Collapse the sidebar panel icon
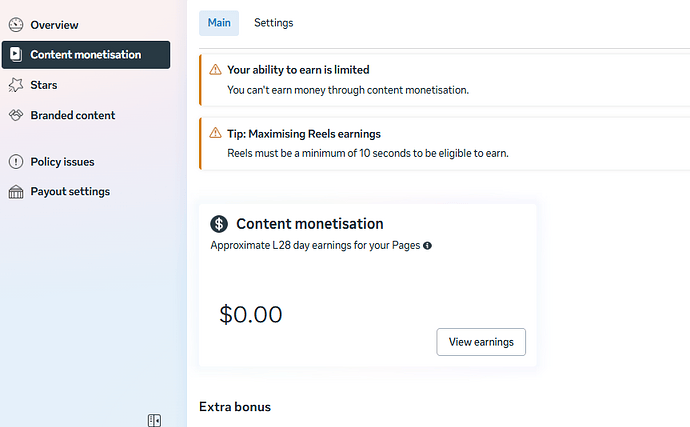The height and width of the screenshot is (427, 690). (x=154, y=420)
